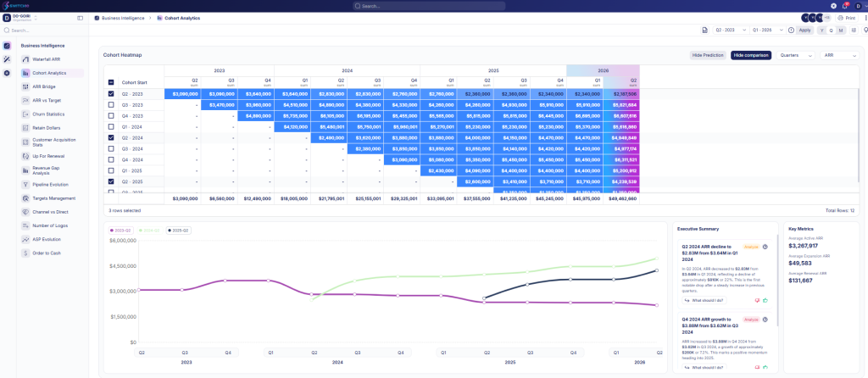Click the export file icon beside date range
This screenshot has height=378, width=868.
click(704, 30)
